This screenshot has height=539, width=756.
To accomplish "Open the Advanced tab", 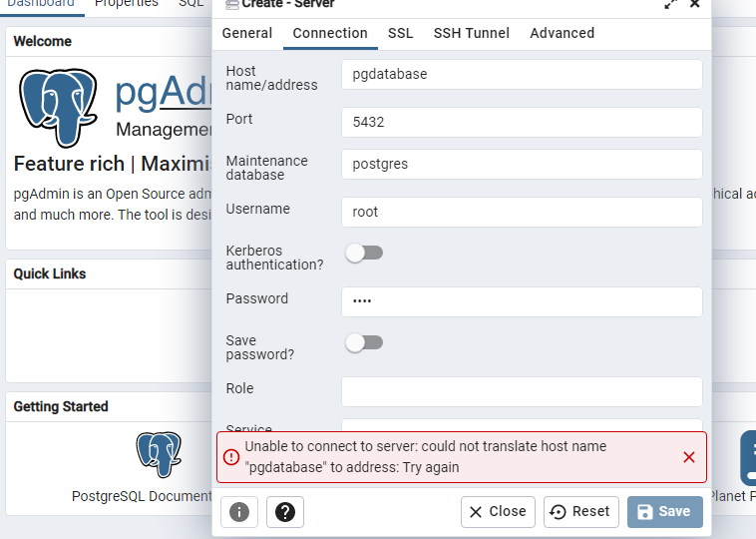I will 563,33.
